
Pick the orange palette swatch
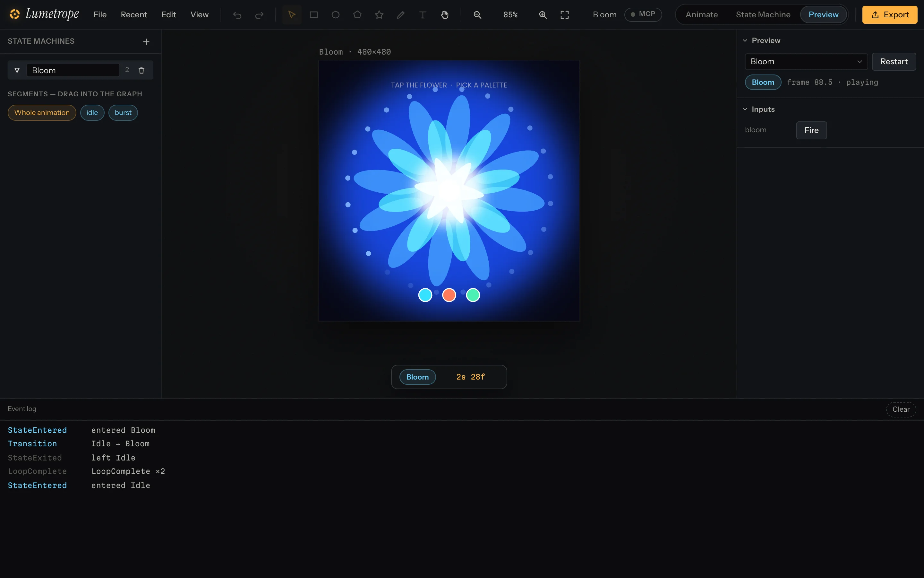click(x=449, y=295)
